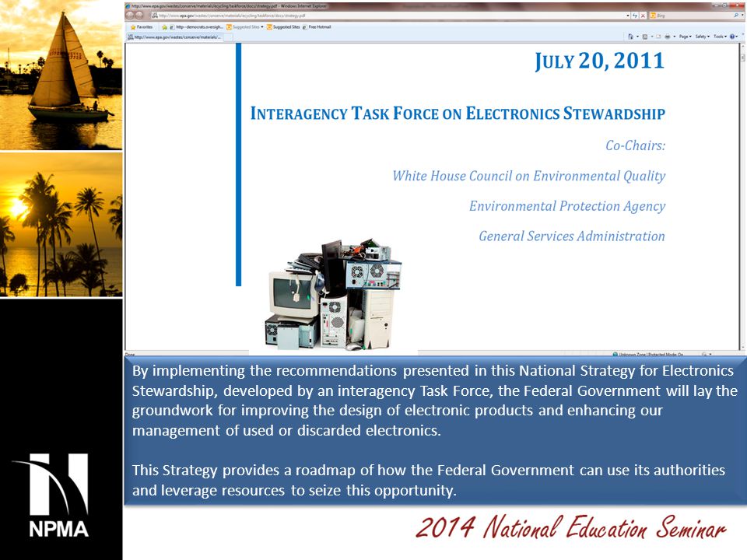The image size is (747, 560).
Task: Click 'White House Council on Environmental Quality'
Action: pos(529,176)
